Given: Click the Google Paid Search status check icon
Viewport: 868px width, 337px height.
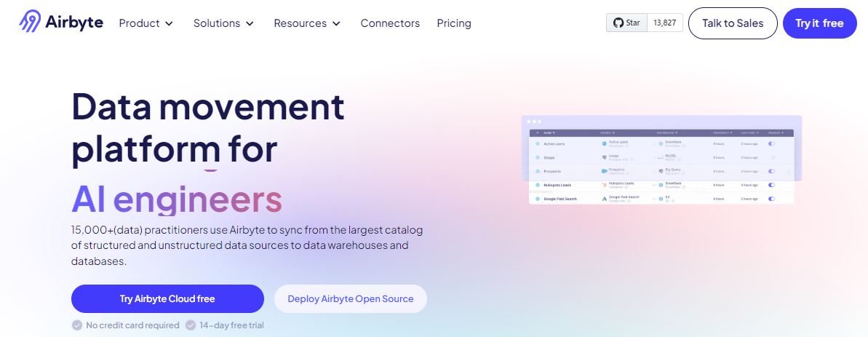Looking at the screenshot, I should click(538, 199).
